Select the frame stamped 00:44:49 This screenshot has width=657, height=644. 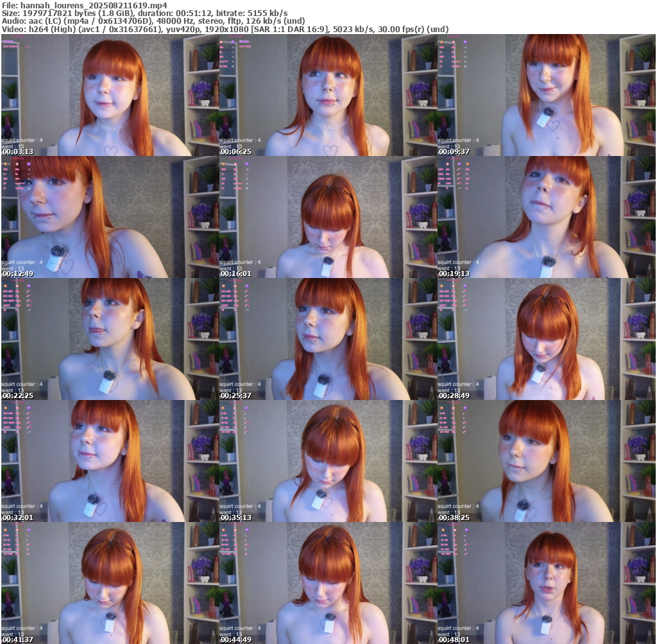pos(328,583)
